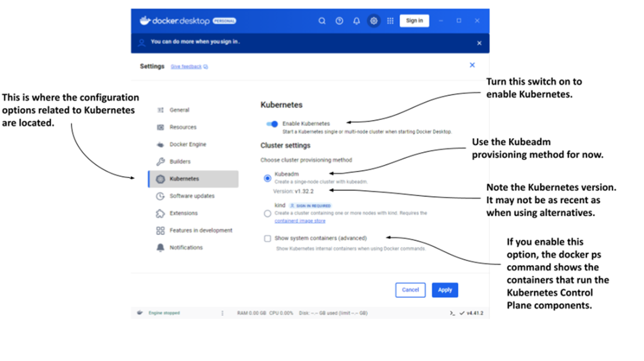Check Show system containers (advanced)
The image size is (644, 361).
tap(268, 238)
